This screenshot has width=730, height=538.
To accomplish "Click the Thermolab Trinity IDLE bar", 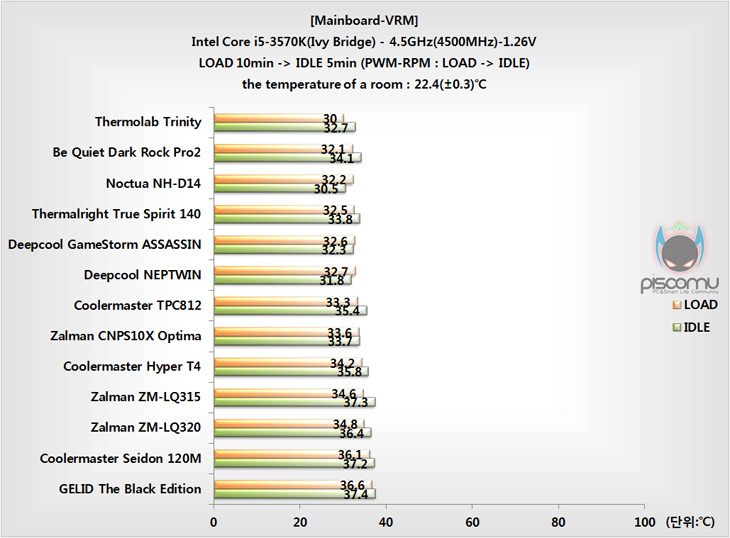I will coord(284,127).
